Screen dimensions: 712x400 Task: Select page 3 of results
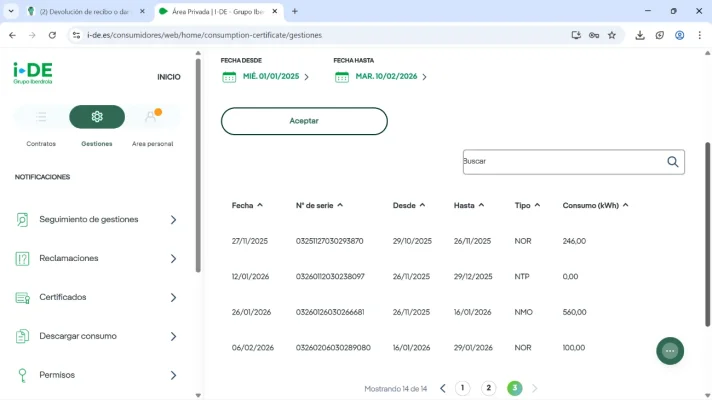click(514, 388)
